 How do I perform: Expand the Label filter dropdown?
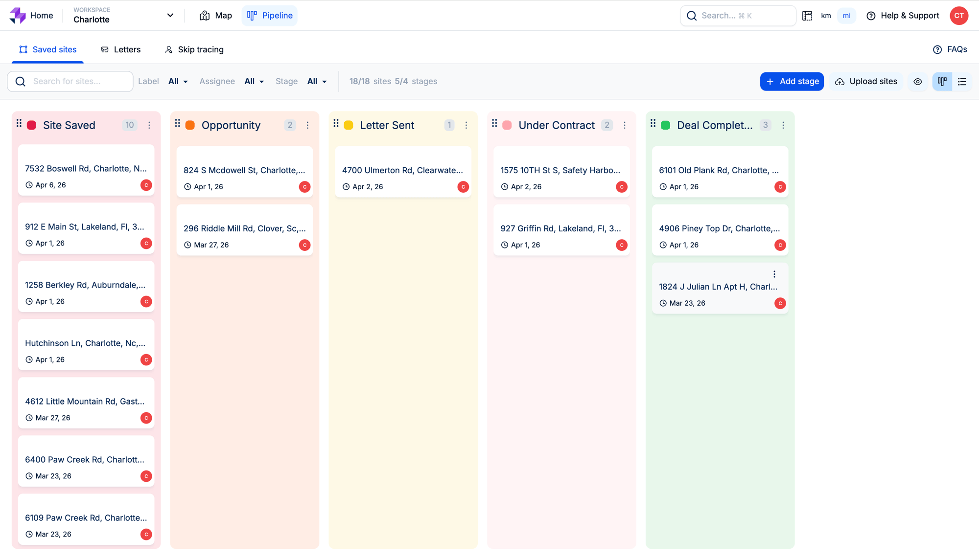tap(178, 82)
